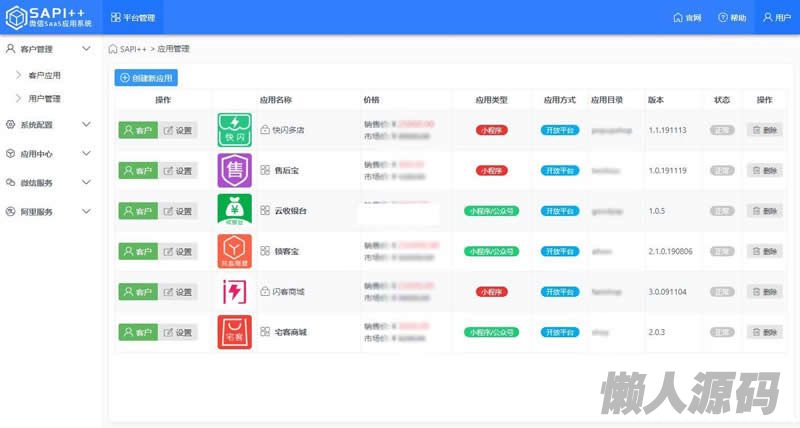Click 设置 button for 宅客商城
The width and height of the screenshot is (800, 428).
tap(178, 332)
